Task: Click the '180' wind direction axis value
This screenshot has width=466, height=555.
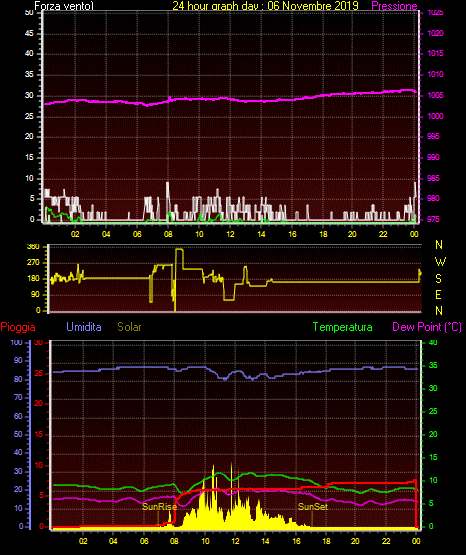Action: [33, 279]
